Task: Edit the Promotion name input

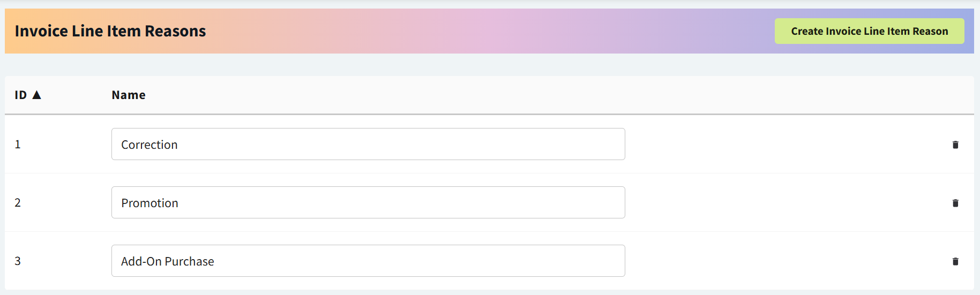Action: pos(368,202)
